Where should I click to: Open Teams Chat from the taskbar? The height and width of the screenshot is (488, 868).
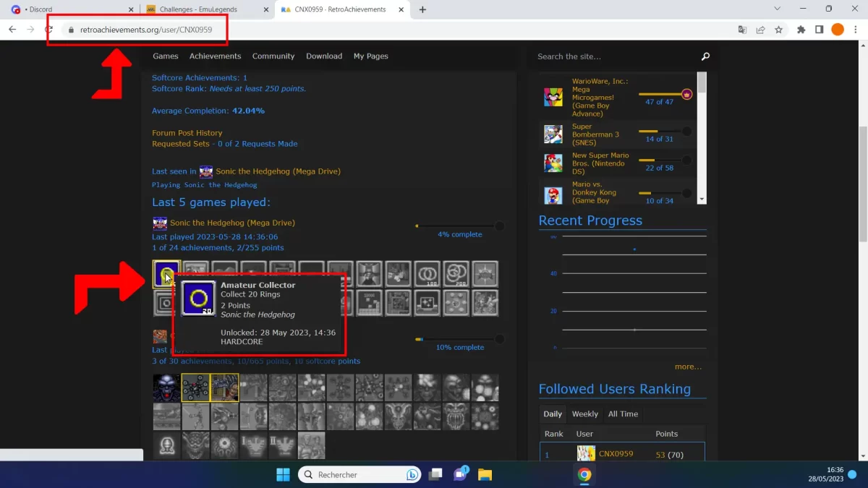(x=460, y=474)
